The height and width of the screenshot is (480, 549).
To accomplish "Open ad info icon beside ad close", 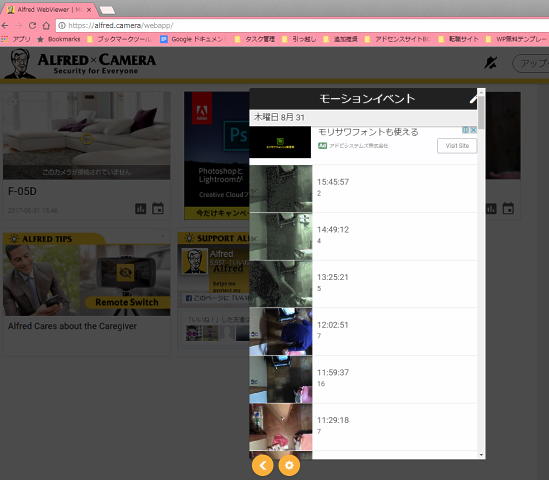I will click(x=466, y=130).
